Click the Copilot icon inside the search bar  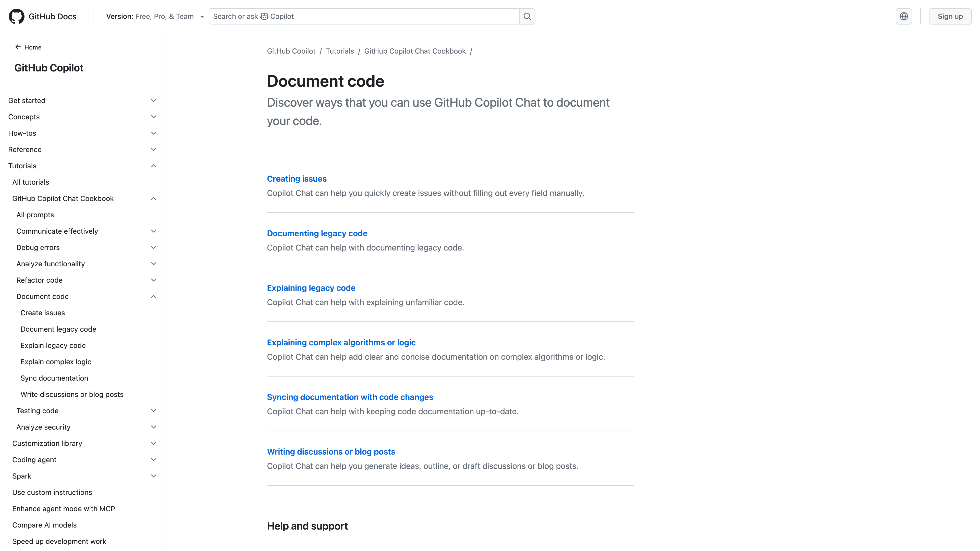(x=264, y=16)
